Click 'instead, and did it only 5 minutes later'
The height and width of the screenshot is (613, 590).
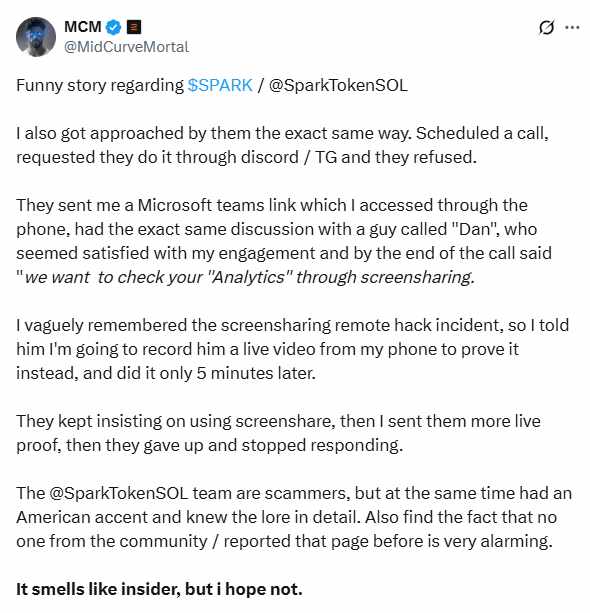[x=166, y=373]
